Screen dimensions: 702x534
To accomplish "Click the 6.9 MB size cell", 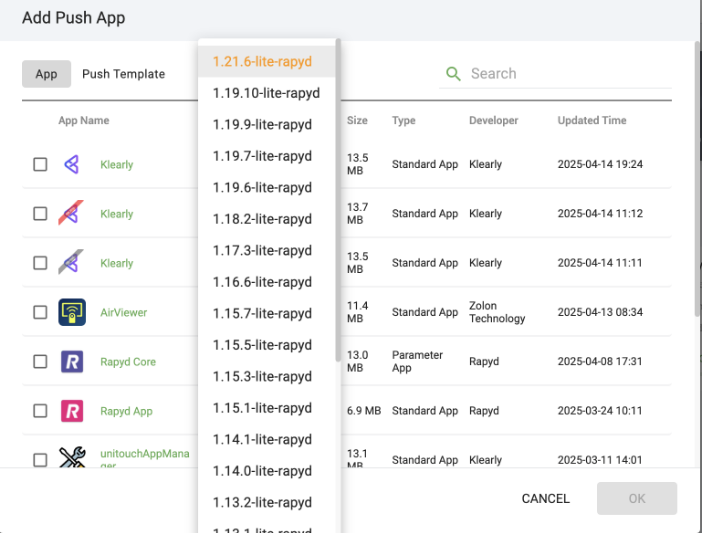I will 364,410.
